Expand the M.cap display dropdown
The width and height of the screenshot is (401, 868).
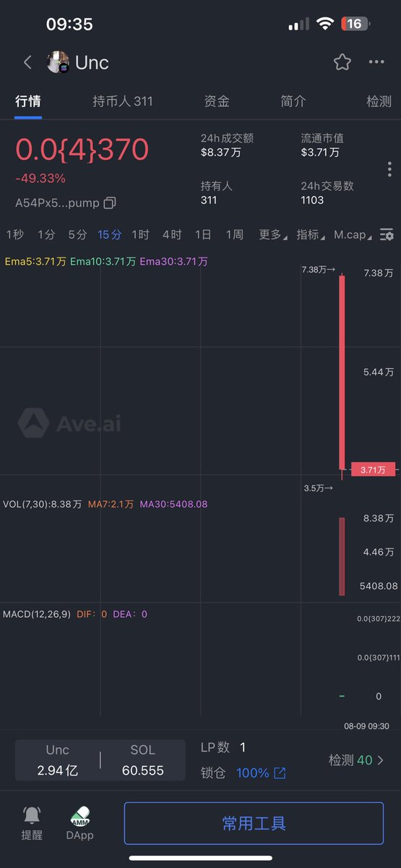[354, 234]
